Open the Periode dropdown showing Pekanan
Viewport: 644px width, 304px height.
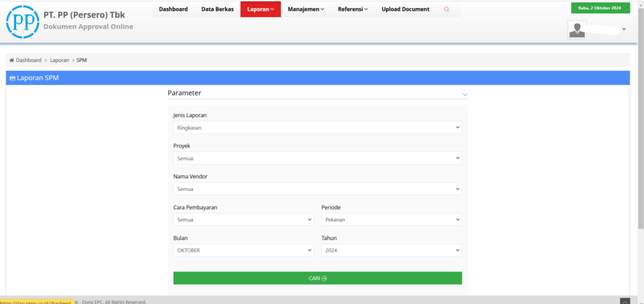coord(391,220)
